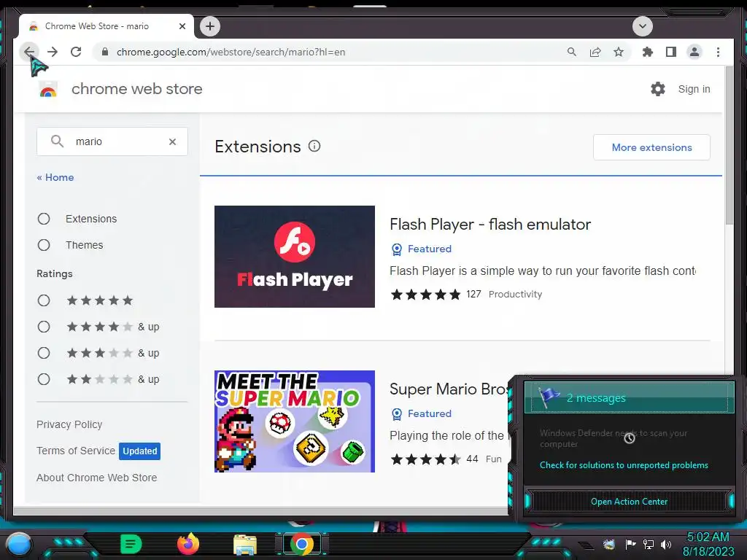Screen dimensions: 747x560
Task: Click the Extensions info circle icon
Action: [314, 146]
